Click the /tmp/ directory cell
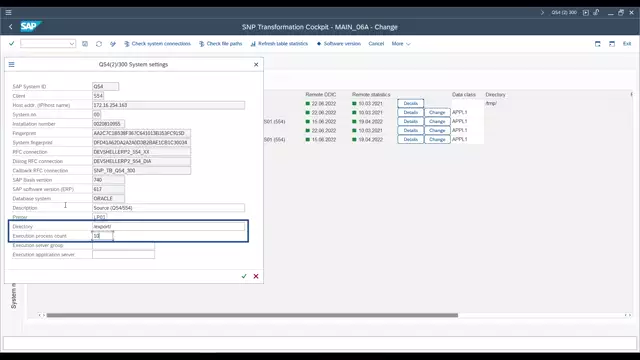Screen dimensions: 640x360 491,104
